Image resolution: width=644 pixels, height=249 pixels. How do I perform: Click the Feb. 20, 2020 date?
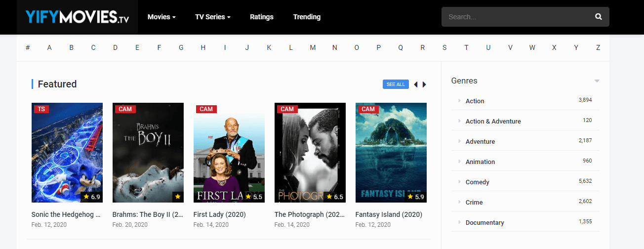(x=130, y=225)
